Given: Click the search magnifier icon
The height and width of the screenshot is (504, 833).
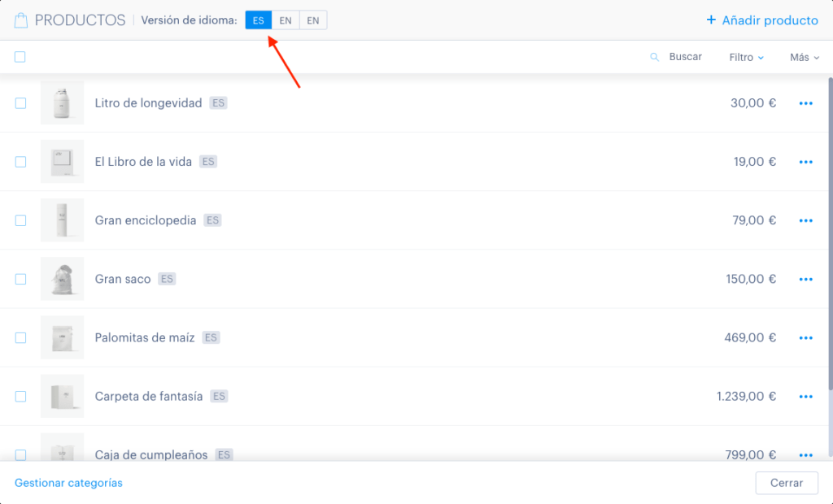Looking at the screenshot, I should click(655, 57).
